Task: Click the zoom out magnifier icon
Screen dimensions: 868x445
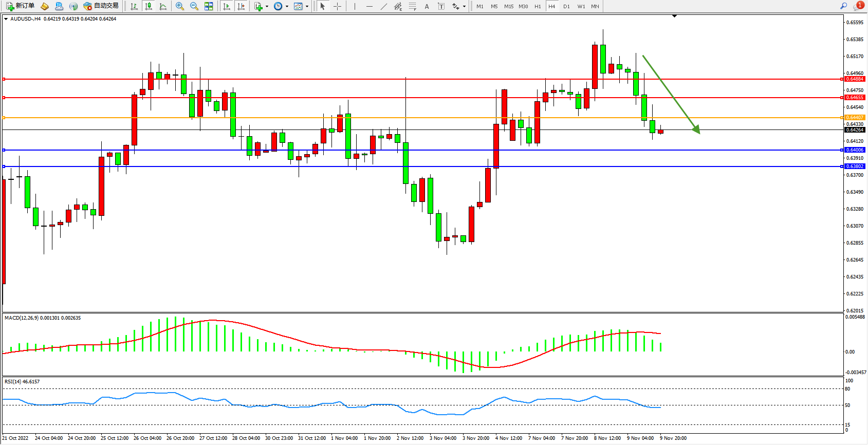Action: click(194, 6)
